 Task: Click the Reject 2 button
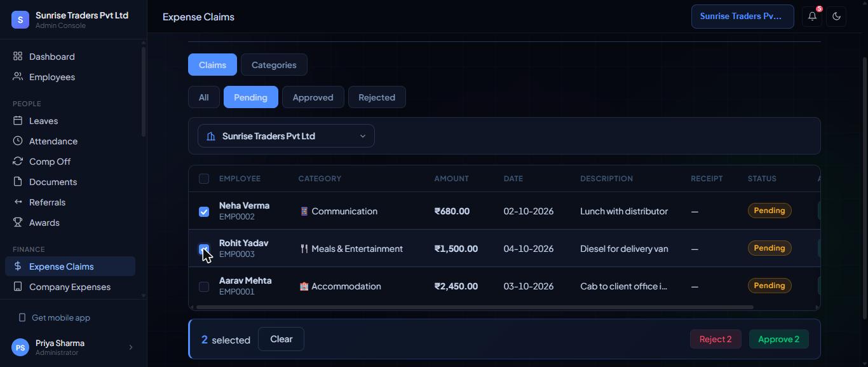click(x=715, y=339)
